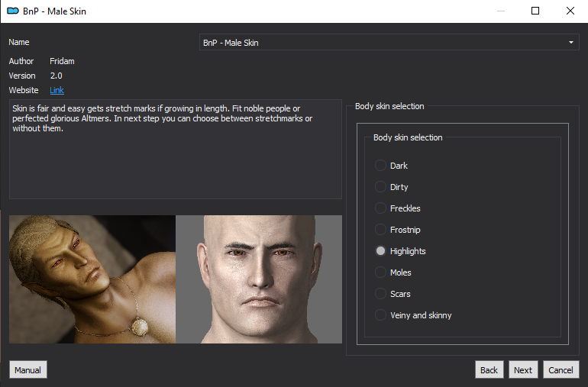This screenshot has width=588, height=387.
Task: Open the Manual install button
Action: [x=27, y=369]
